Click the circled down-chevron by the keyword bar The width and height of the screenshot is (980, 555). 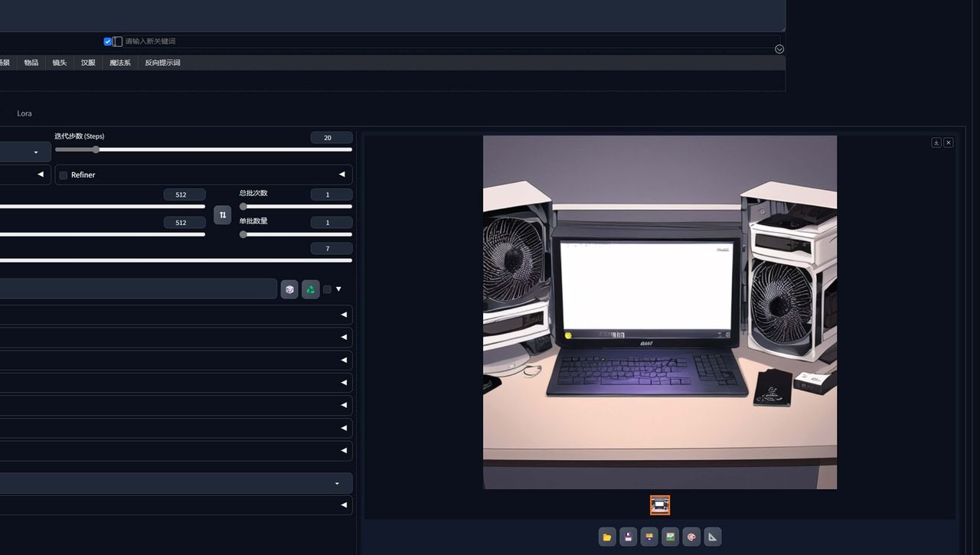pos(779,49)
